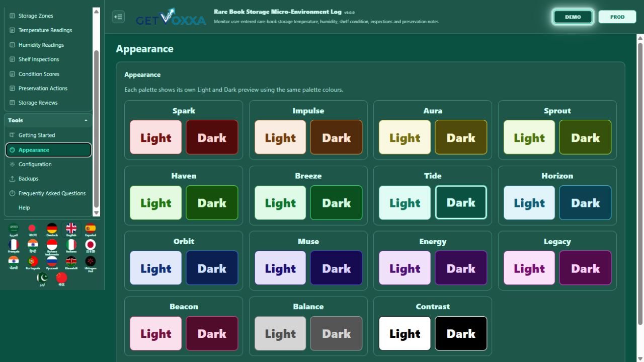Apply the Haven Dark theme
The height and width of the screenshot is (362, 644).
click(x=212, y=203)
